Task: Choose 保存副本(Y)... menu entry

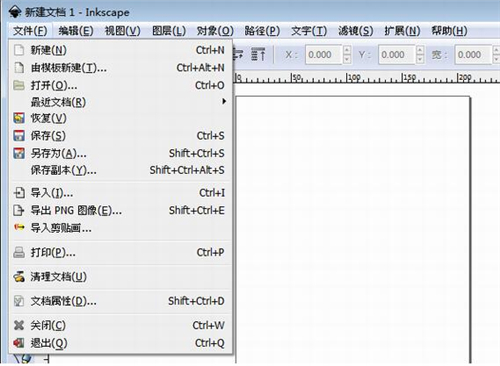Action: click(120, 170)
